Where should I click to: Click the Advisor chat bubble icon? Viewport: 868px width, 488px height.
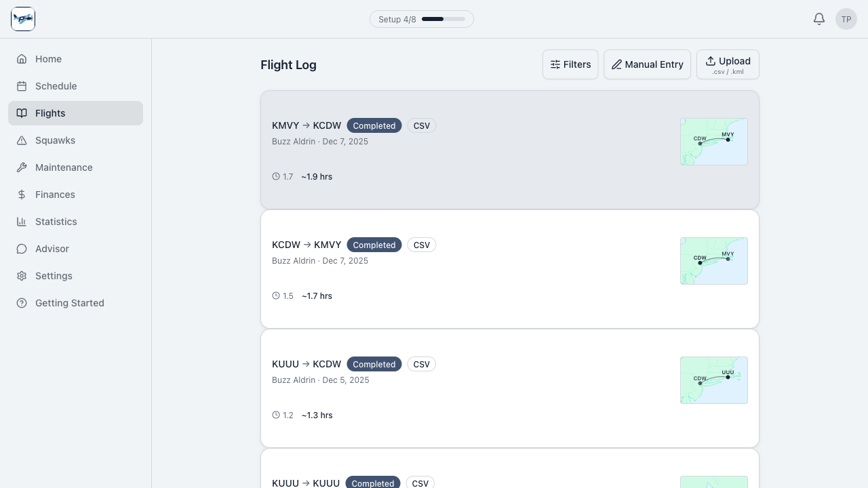(21, 249)
